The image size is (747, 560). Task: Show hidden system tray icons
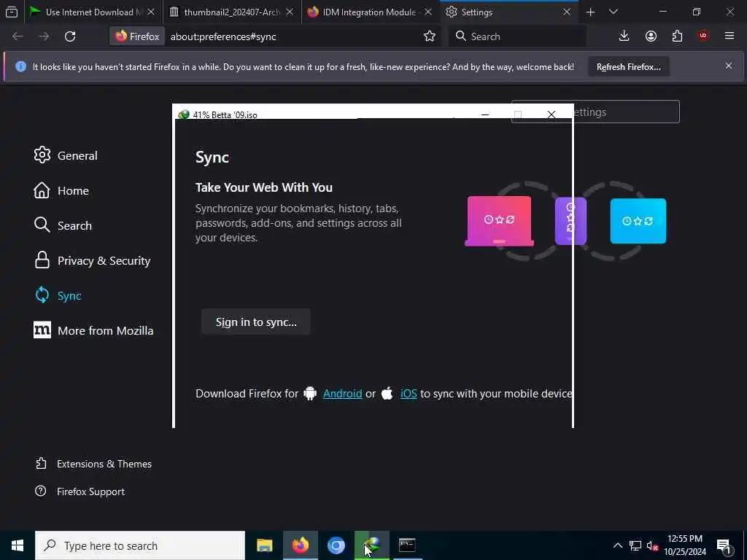tap(617, 545)
